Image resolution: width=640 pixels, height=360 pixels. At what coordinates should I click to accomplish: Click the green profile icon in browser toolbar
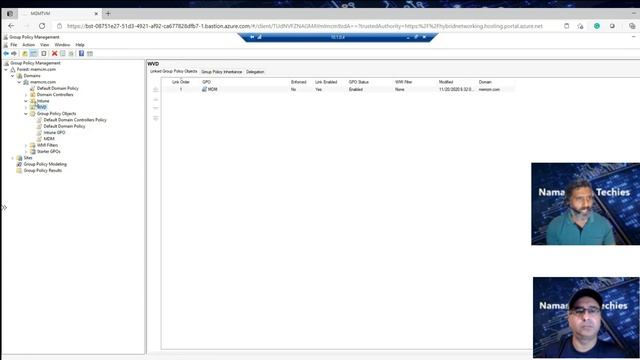coord(597,26)
